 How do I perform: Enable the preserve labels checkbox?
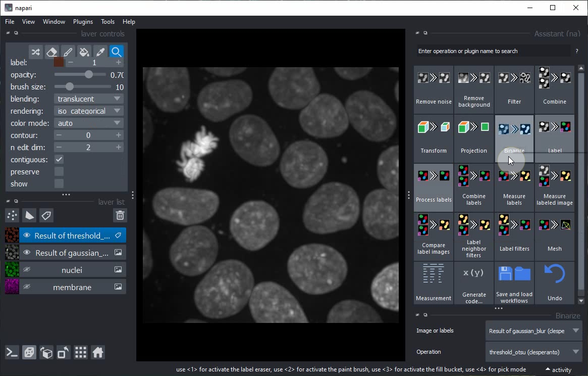click(59, 172)
